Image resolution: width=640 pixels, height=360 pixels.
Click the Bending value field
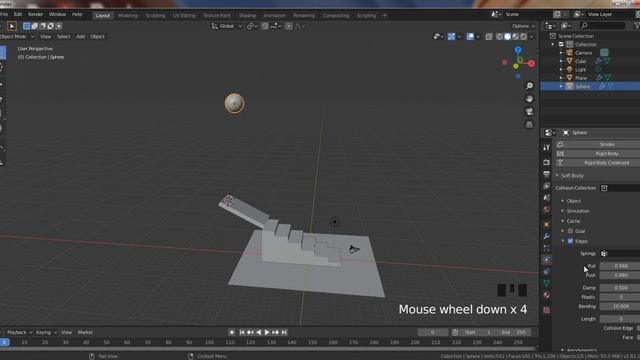(x=620, y=306)
